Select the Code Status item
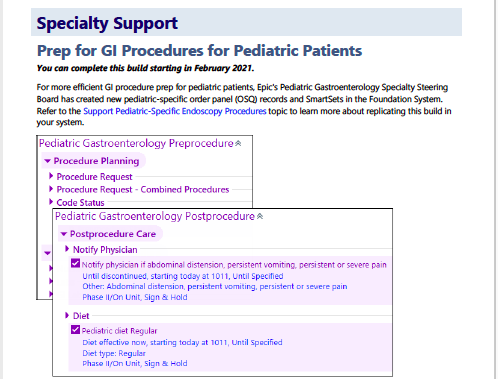This screenshot has height=379, width=498. (x=80, y=203)
